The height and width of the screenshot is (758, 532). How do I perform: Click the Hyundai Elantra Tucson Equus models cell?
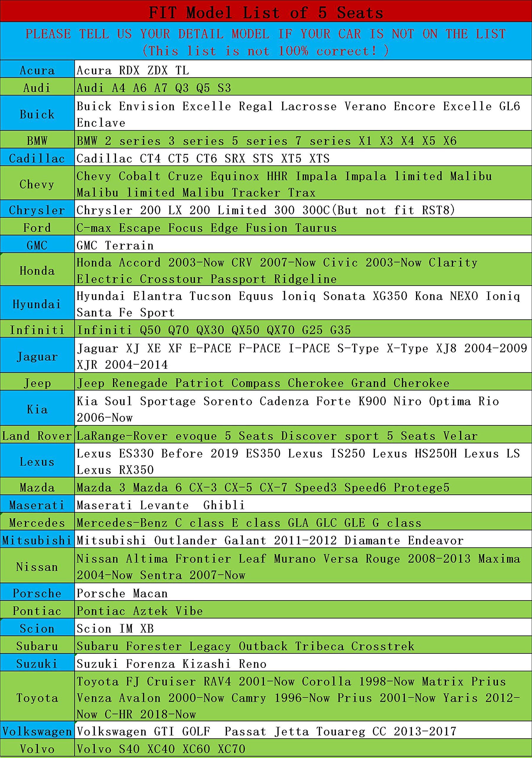point(303,303)
